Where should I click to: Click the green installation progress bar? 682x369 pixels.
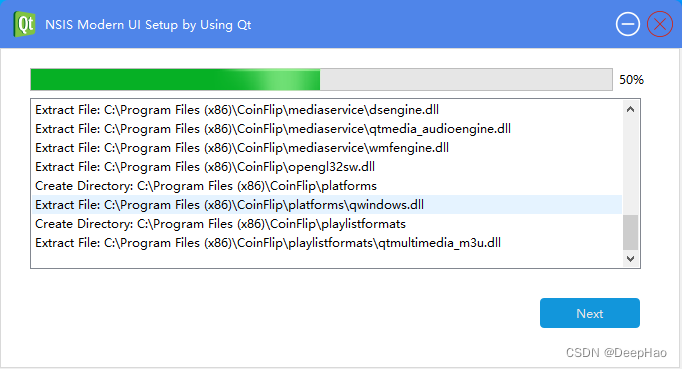[175, 80]
